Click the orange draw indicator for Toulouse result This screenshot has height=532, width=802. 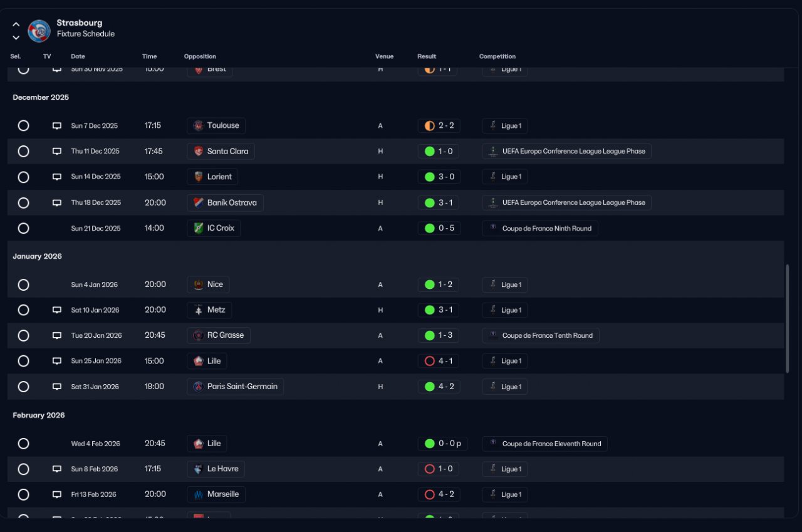[430, 126]
